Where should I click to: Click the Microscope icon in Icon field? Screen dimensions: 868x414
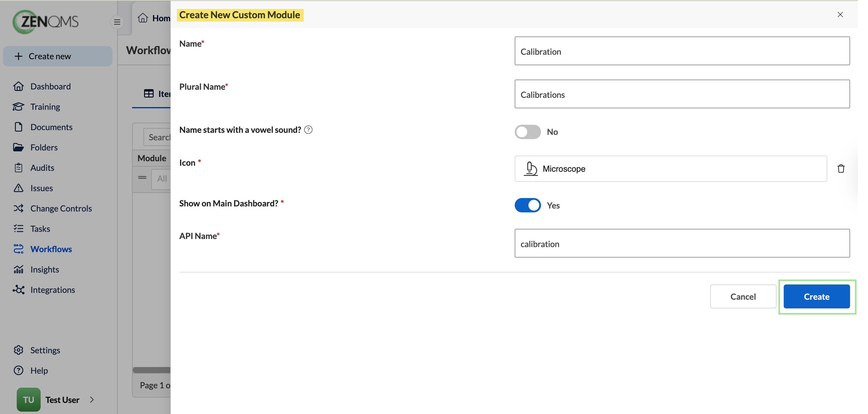coord(530,169)
